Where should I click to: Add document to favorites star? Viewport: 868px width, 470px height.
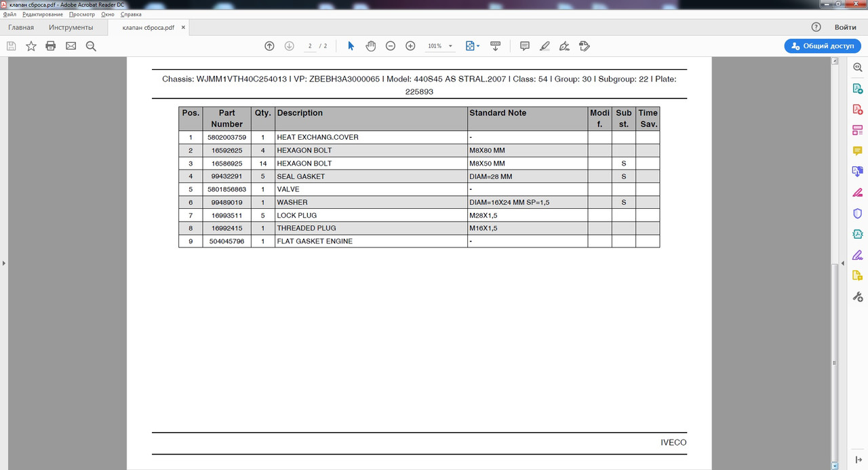click(31, 46)
